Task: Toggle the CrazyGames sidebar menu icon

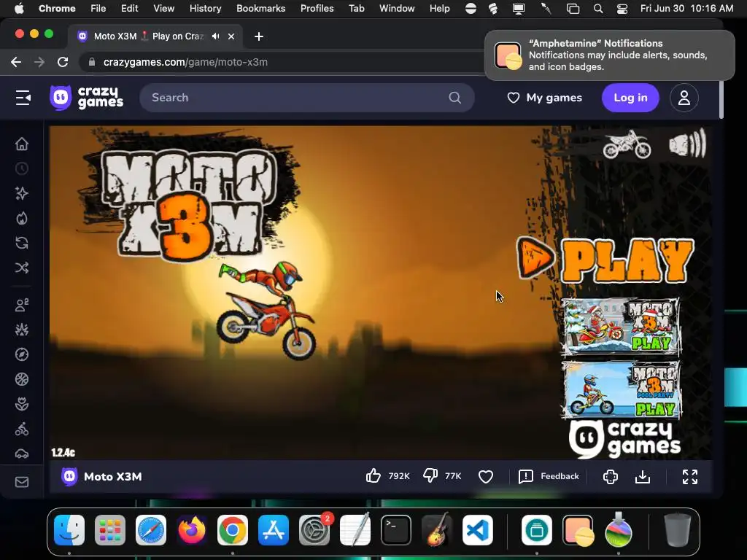Action: (23, 98)
